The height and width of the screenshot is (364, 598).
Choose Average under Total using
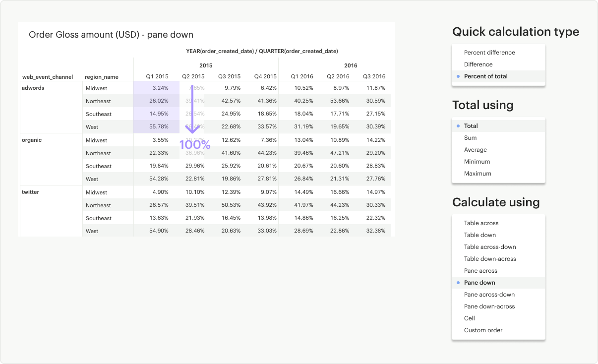475,150
